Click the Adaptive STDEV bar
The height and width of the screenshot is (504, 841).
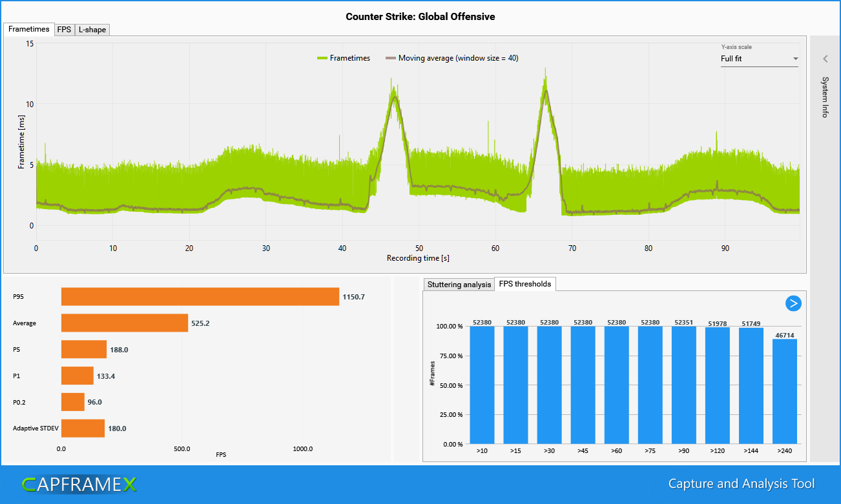tap(82, 428)
